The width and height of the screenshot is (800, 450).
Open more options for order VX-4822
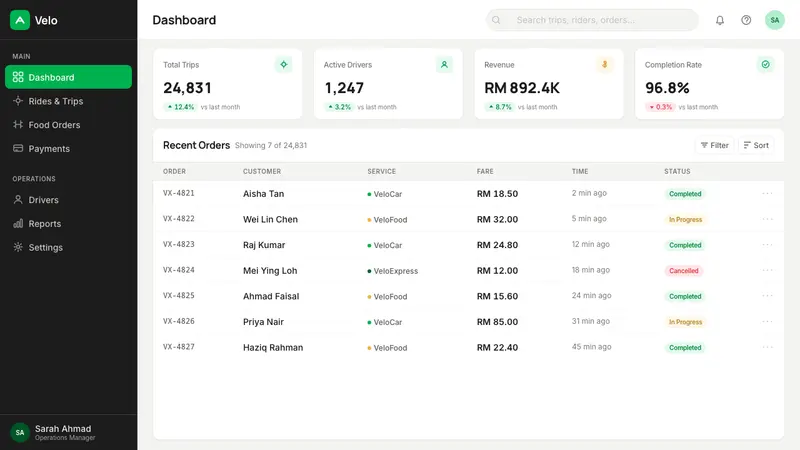coord(767,219)
